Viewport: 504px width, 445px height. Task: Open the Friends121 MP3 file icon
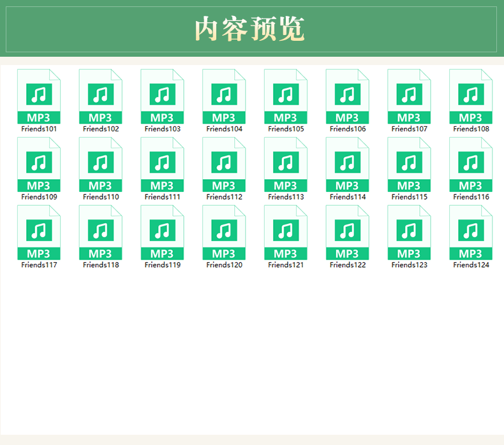coord(286,233)
